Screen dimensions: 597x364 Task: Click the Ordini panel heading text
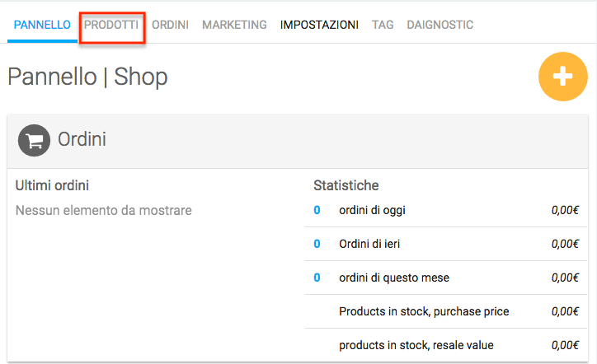tap(82, 140)
